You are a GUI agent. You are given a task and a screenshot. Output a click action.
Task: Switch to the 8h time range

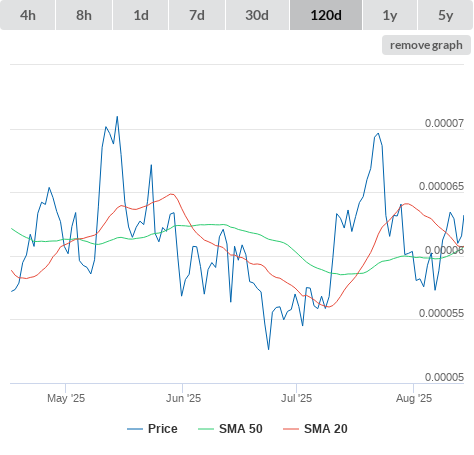pos(84,15)
